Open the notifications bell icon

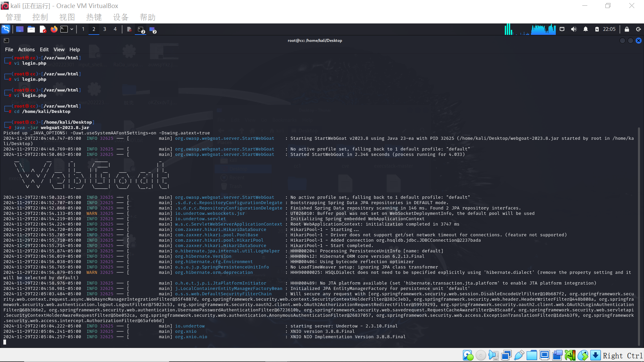[x=586, y=29]
